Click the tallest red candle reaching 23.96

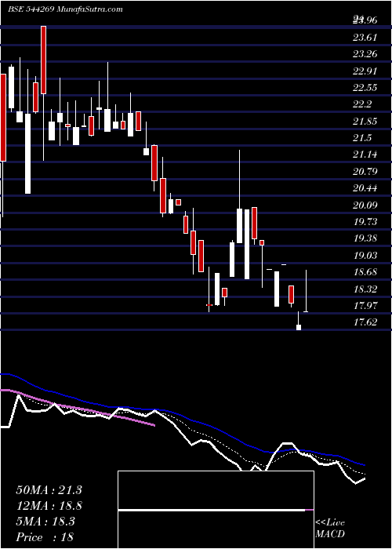tap(43, 60)
